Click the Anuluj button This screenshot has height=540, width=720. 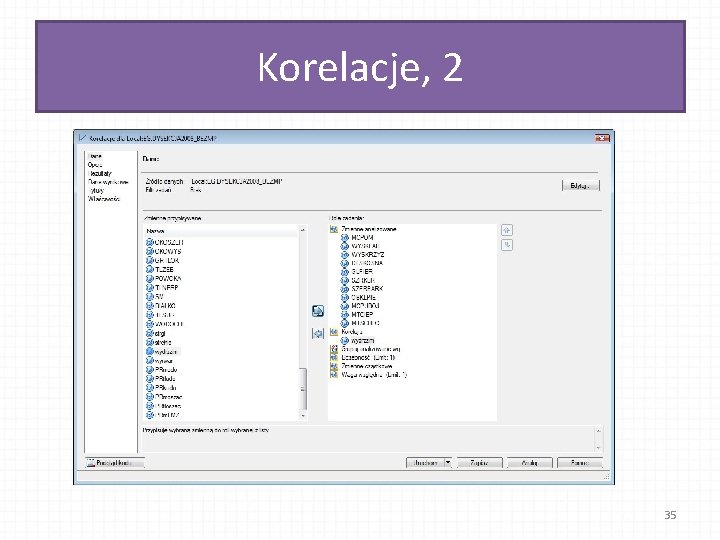[x=530, y=463]
